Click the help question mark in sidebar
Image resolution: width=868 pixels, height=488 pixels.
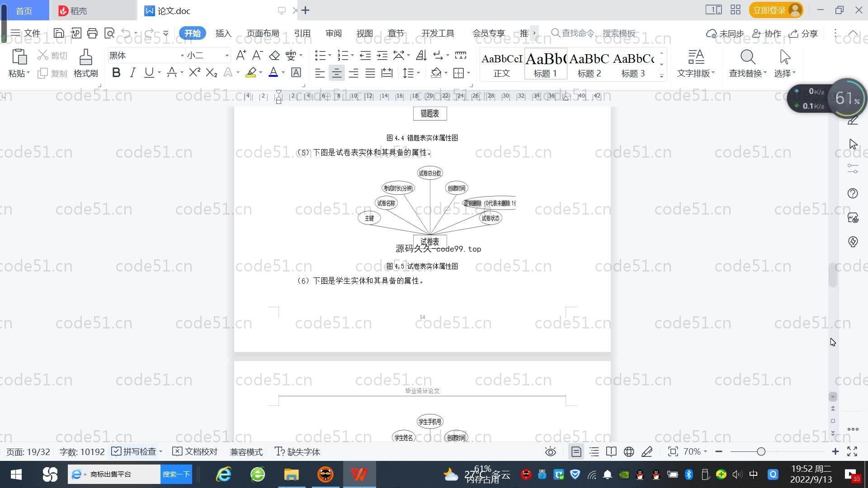coord(853,193)
